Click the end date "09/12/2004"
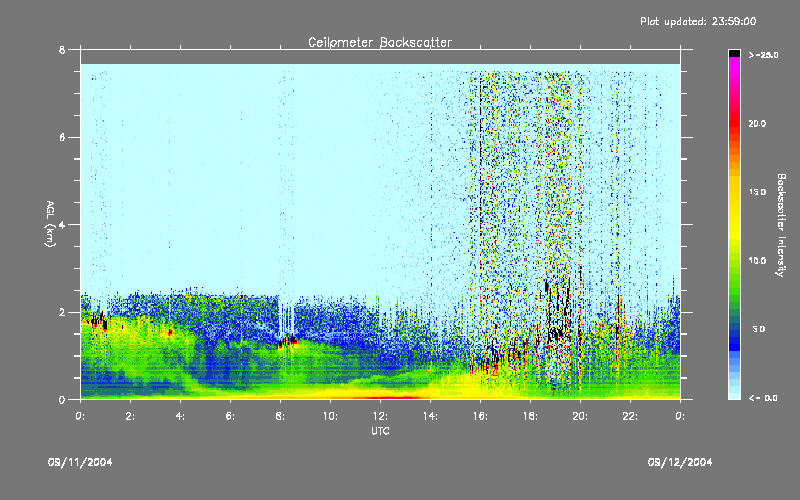This screenshot has height=500, width=800. 680,462
